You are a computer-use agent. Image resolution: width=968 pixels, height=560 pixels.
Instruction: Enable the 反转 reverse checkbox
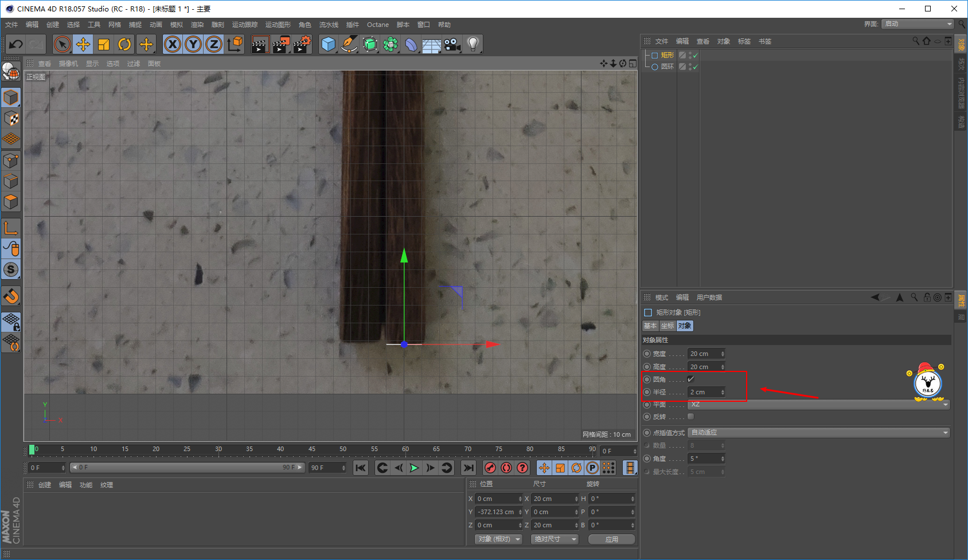tap(690, 417)
